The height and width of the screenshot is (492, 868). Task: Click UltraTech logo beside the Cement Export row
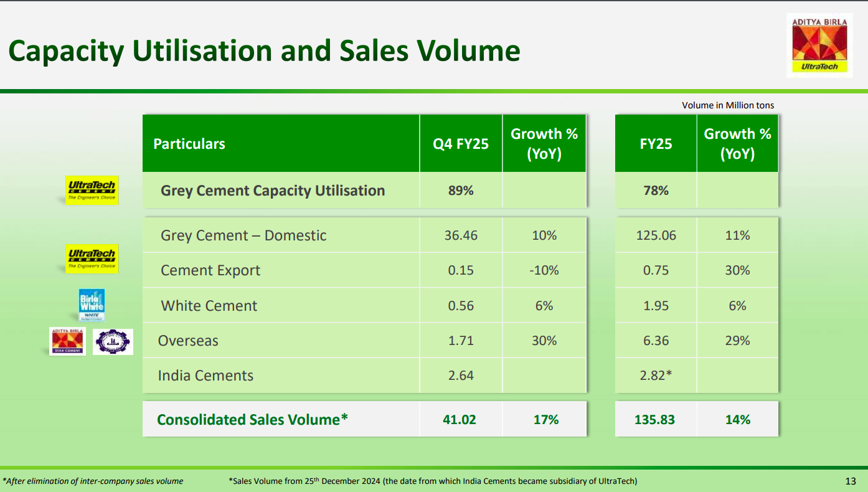[92, 258]
